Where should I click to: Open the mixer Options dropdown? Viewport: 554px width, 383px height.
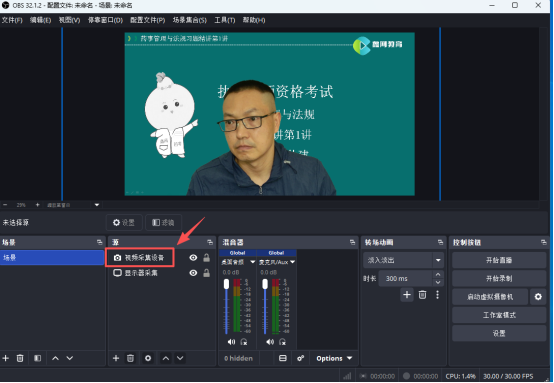[334, 358]
